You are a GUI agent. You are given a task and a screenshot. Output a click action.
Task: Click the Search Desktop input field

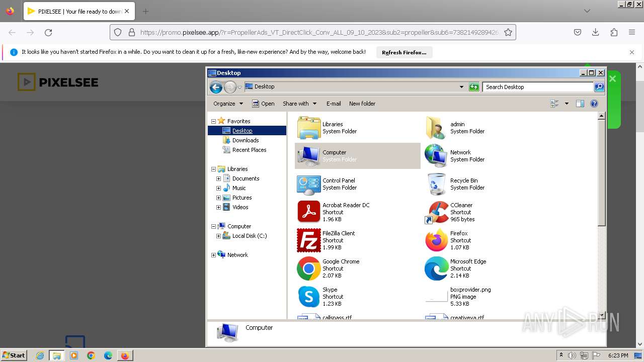538,87
